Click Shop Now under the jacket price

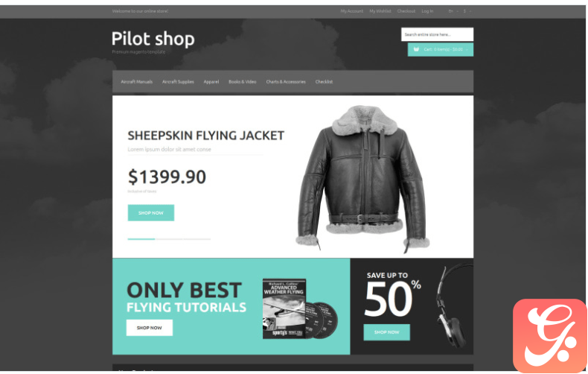[x=151, y=213]
